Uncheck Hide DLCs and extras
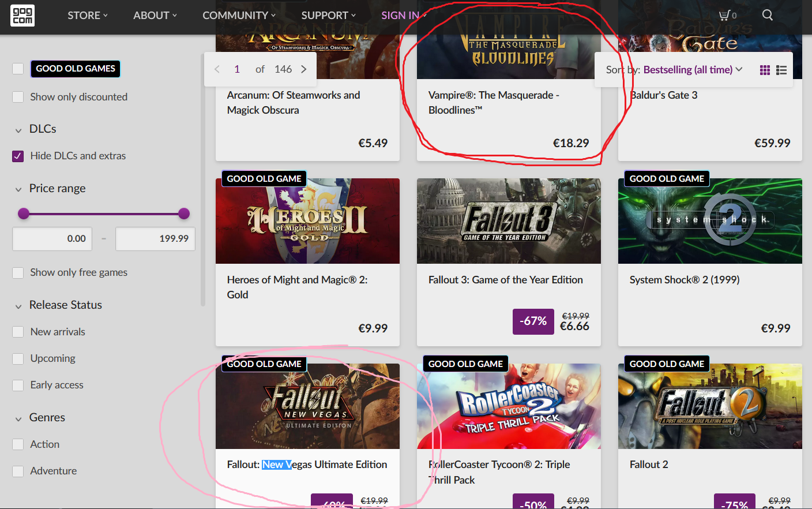 click(x=18, y=156)
